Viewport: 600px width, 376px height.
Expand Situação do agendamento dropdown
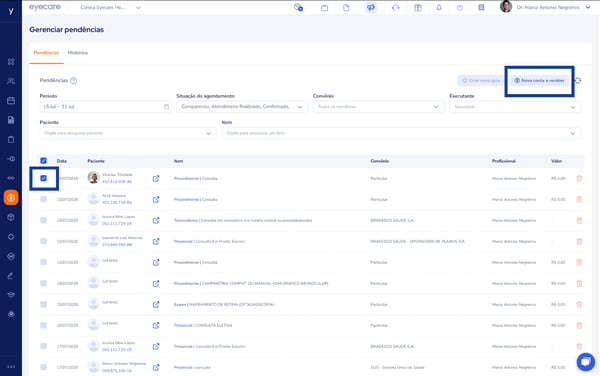242,107
